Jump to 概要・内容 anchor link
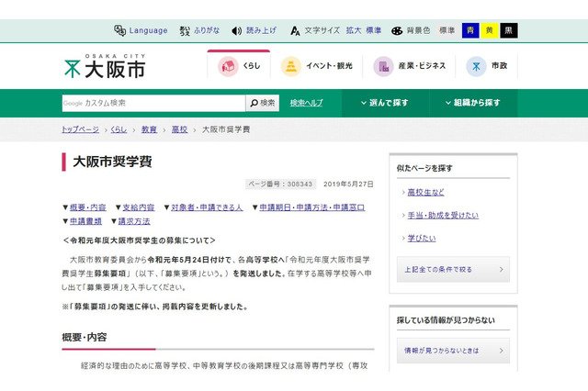Screen dimensions: 588x391 (88, 207)
